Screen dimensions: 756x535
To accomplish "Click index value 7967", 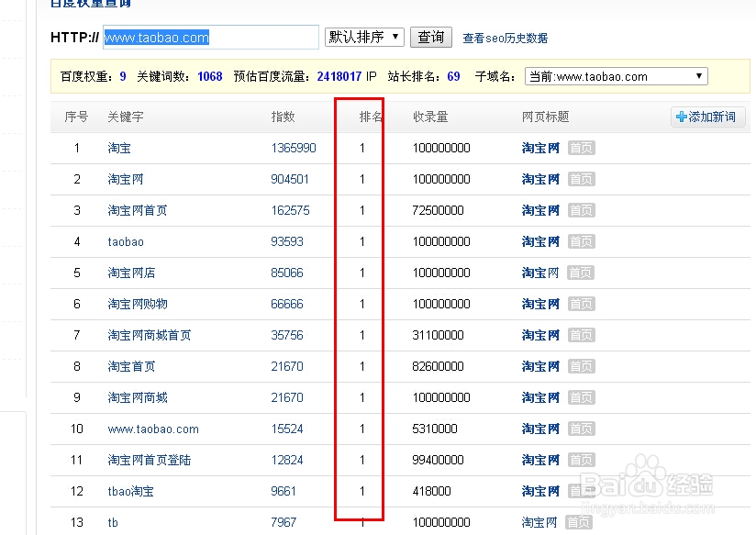I will 283,522.
